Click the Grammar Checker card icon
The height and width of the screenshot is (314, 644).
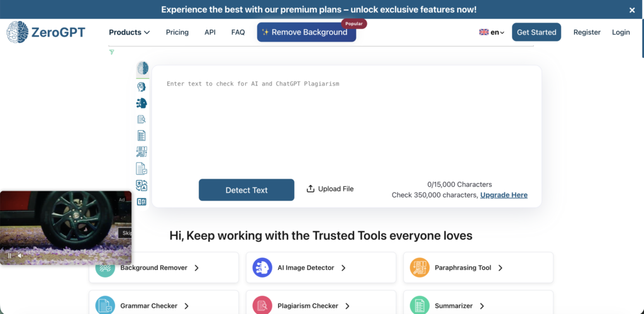click(x=105, y=306)
